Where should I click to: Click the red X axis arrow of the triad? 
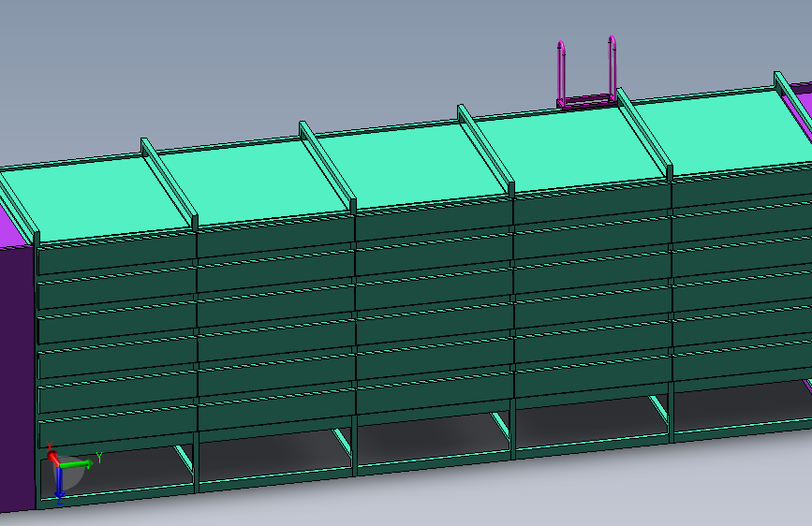click(53, 457)
